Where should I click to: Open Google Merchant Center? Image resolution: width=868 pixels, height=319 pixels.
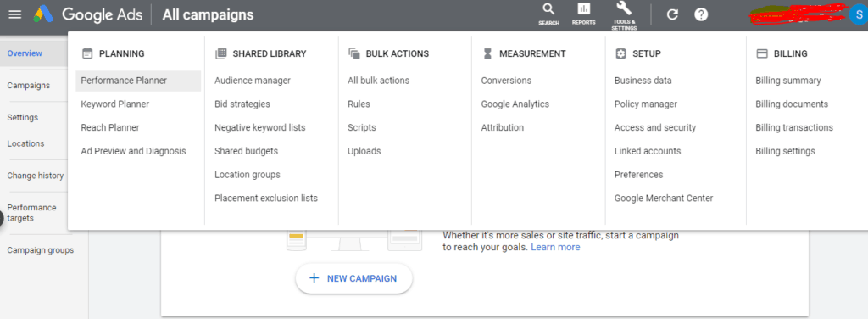click(x=664, y=199)
